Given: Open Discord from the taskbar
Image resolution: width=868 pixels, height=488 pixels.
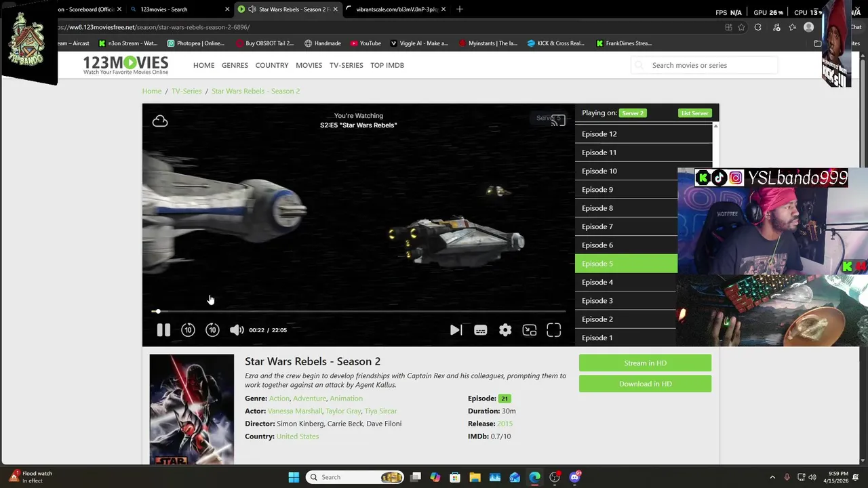Looking at the screenshot, I should (x=575, y=477).
